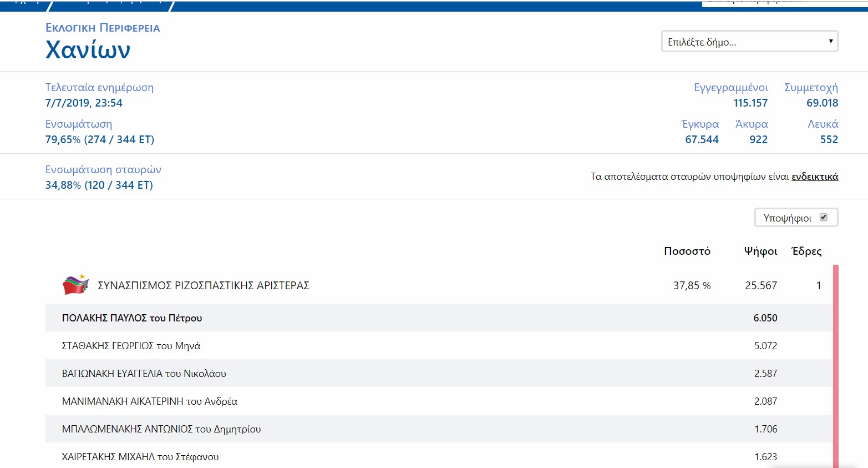Click the Εγγεγραμμένοι value 115.157
Image resolution: width=868 pixels, height=468 pixels.
point(750,103)
